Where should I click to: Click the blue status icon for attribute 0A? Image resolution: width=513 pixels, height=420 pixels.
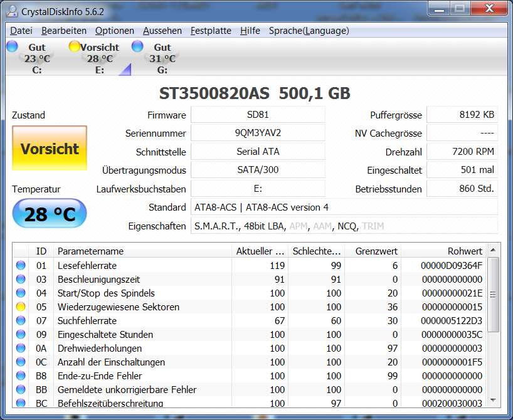21,348
